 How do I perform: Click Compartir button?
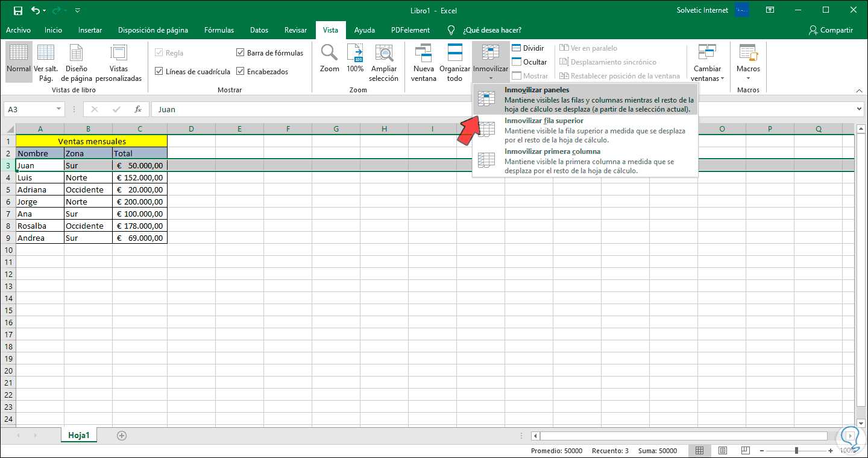831,30
